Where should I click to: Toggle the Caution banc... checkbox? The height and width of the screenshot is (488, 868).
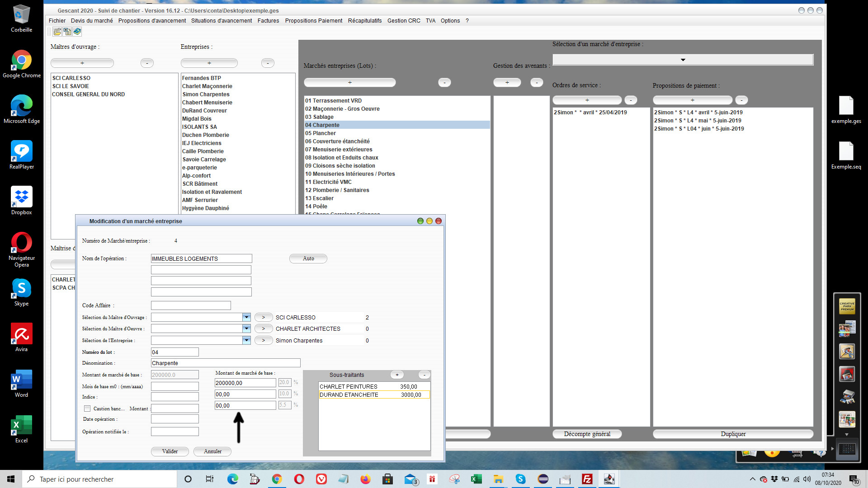click(x=87, y=409)
